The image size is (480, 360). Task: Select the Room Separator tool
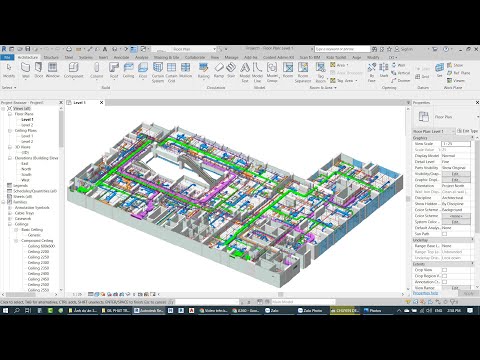tap(303, 72)
